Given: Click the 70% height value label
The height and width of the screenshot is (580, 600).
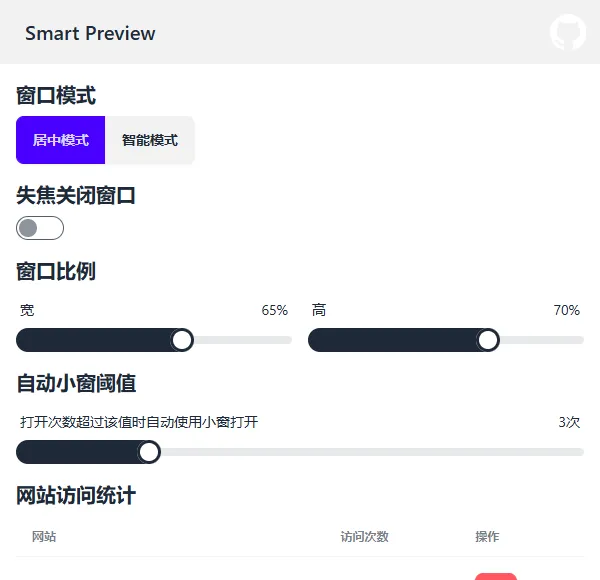Looking at the screenshot, I should 567,310.
